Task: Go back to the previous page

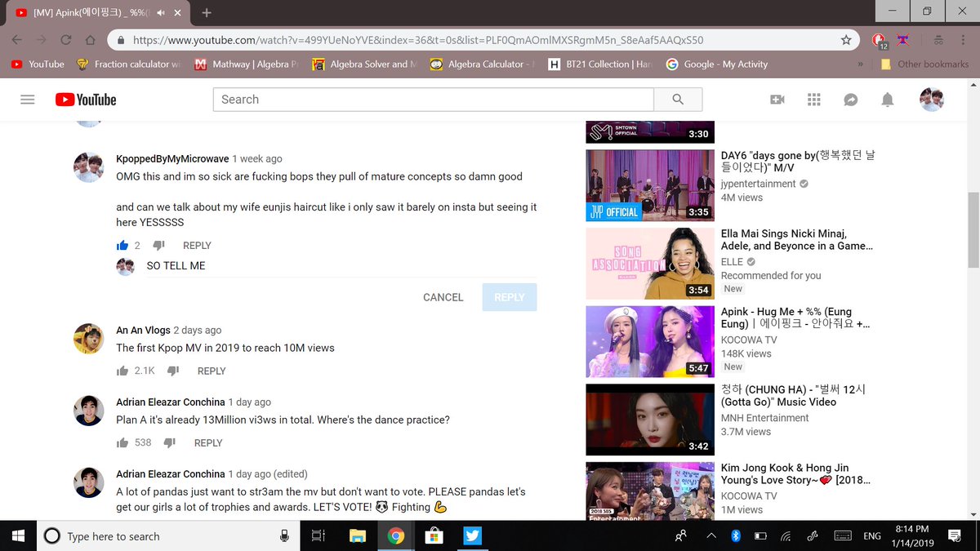Action: pyautogui.click(x=17, y=39)
